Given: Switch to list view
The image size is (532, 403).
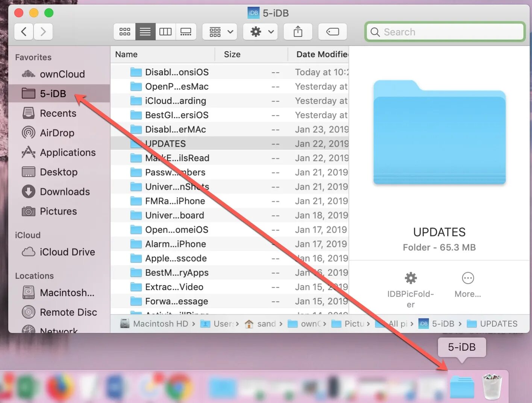Looking at the screenshot, I should coord(145,32).
